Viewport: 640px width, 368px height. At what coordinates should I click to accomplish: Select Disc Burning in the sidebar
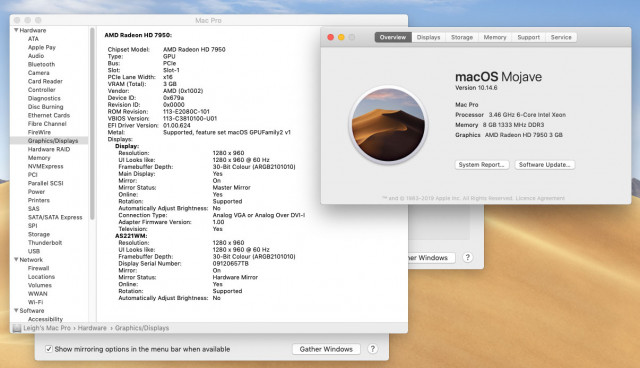click(45, 106)
